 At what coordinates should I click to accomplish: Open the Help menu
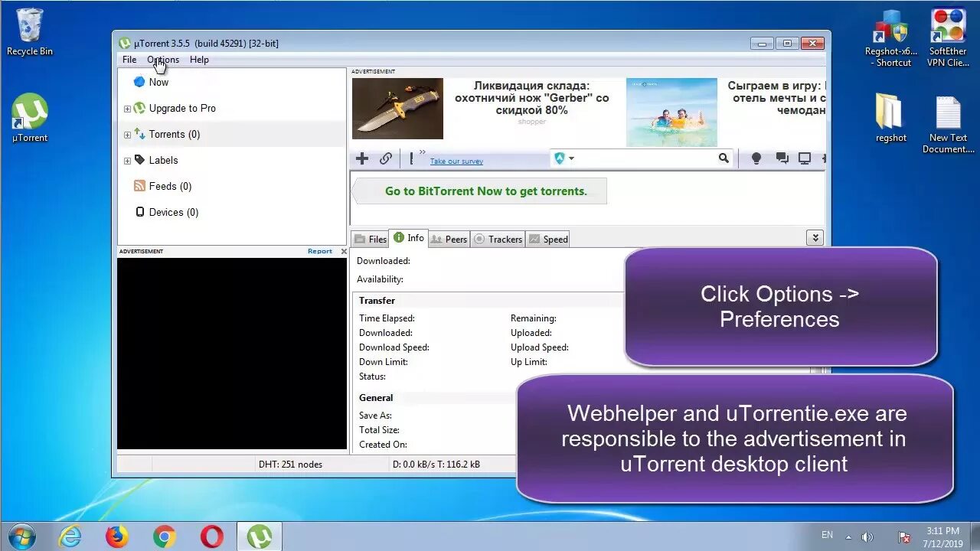coord(199,60)
